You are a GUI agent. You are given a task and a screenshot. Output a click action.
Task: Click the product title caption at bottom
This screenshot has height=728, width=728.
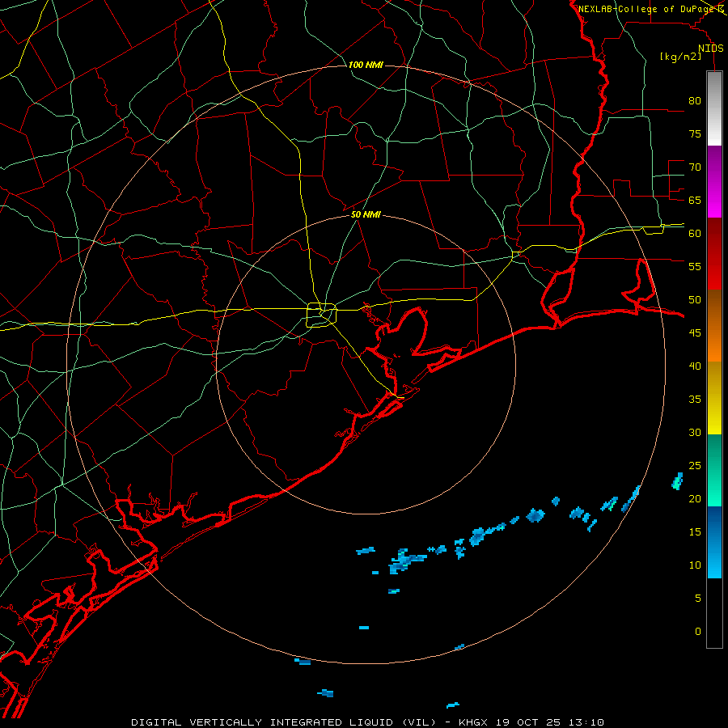pos(367,722)
